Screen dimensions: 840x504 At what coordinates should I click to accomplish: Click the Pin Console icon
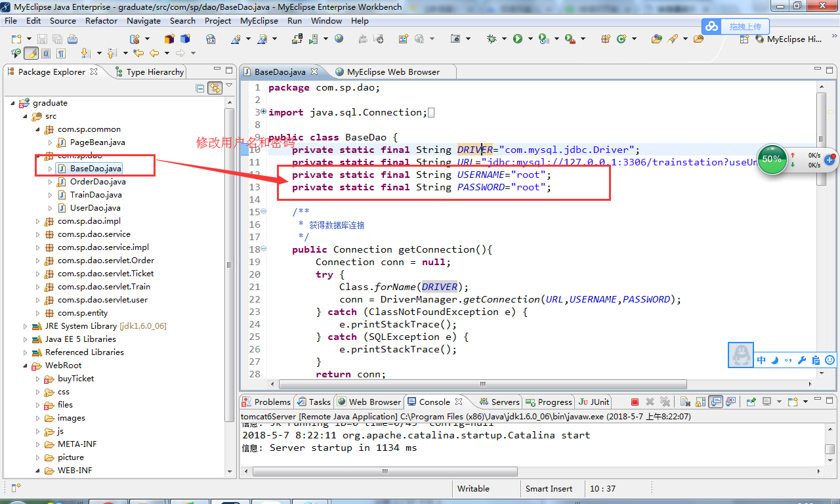tap(750, 402)
